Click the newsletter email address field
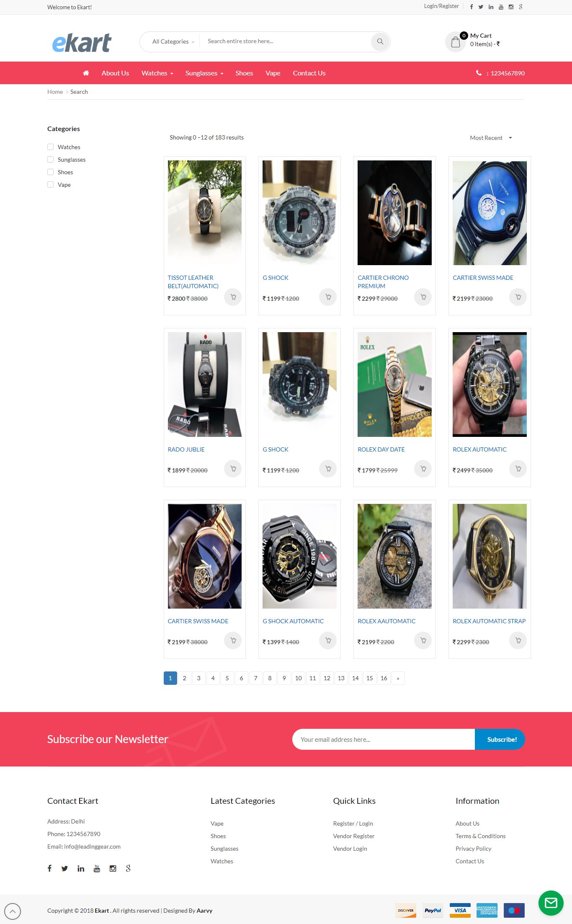 click(384, 739)
